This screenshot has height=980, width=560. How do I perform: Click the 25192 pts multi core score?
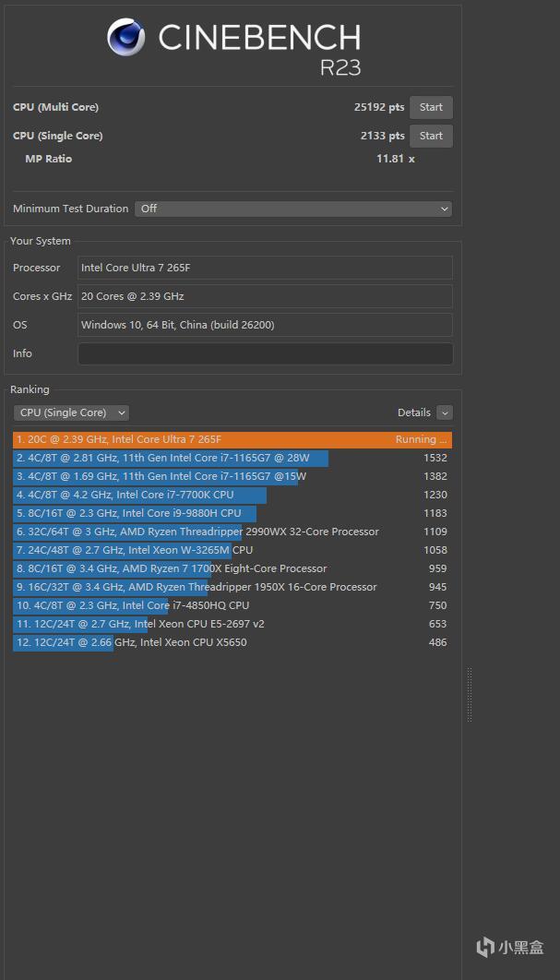point(379,107)
